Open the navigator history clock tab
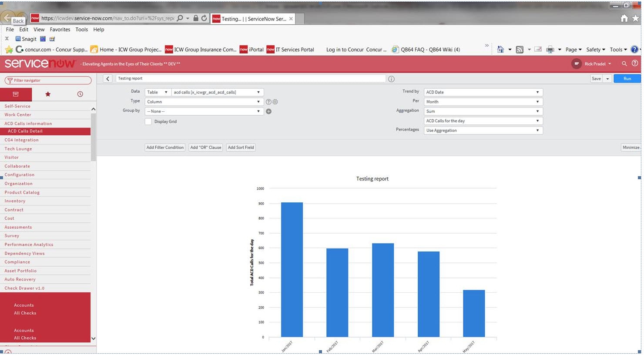Image resolution: width=644 pixels, height=358 pixels. [80, 94]
